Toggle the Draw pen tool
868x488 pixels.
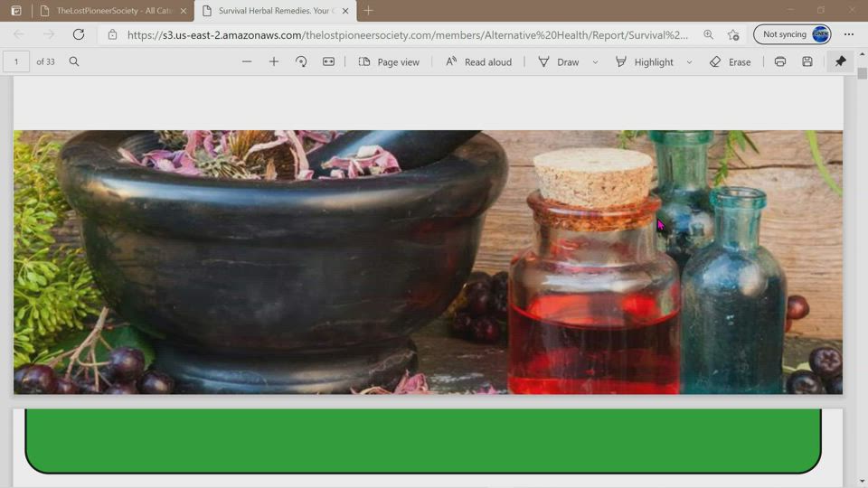tap(558, 61)
